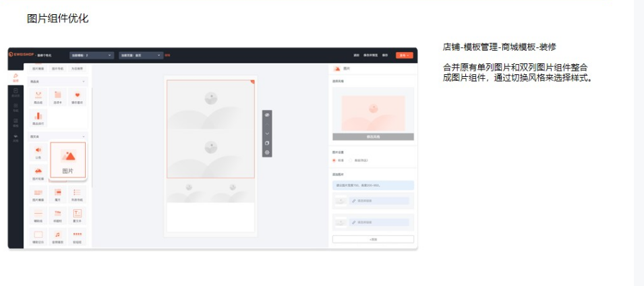Add the dashed-box 辅助空白 blank spacer component

(x=38, y=237)
